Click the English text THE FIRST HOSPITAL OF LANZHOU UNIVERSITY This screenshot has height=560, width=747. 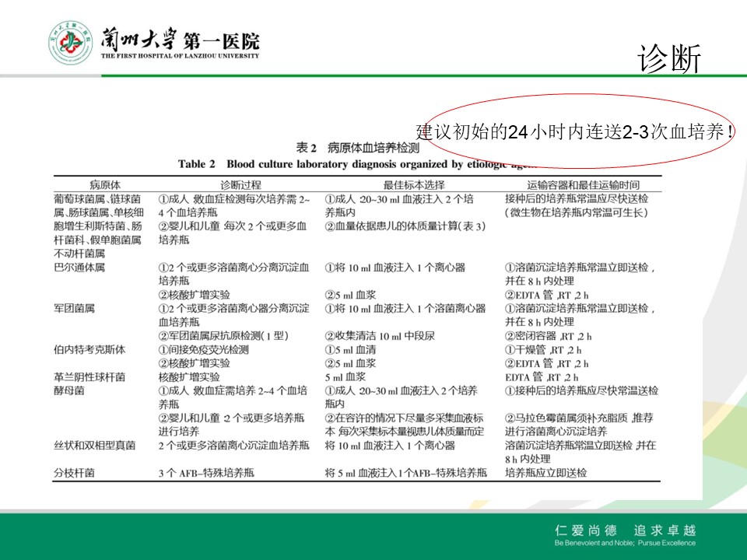point(180,56)
